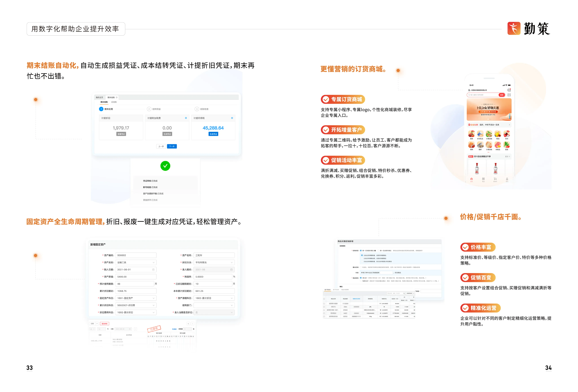Tap the message icon in phone header

509,90
